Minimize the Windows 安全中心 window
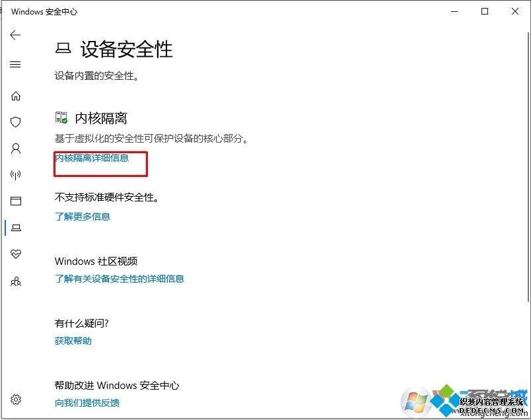Viewport: 531px width, 420px height. [454, 11]
